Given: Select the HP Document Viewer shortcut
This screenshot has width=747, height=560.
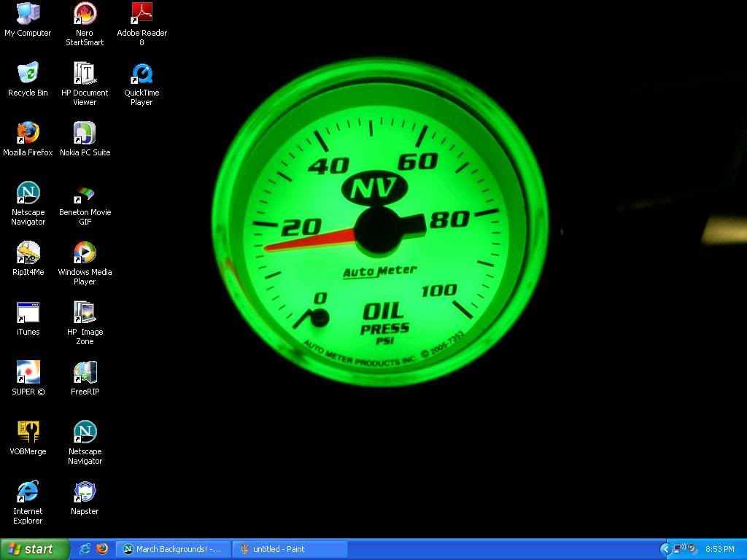Looking at the screenshot, I should click(85, 85).
